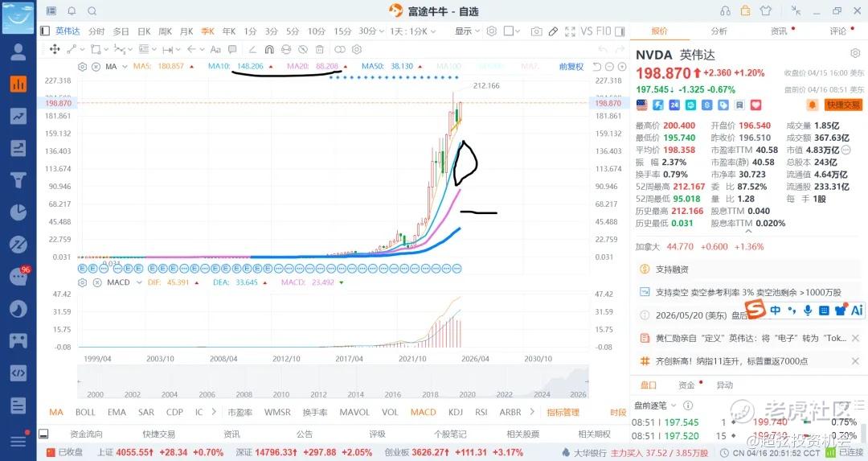Delete drawings with the trash can icon
Viewport: 868px width, 461px height.
(319, 49)
